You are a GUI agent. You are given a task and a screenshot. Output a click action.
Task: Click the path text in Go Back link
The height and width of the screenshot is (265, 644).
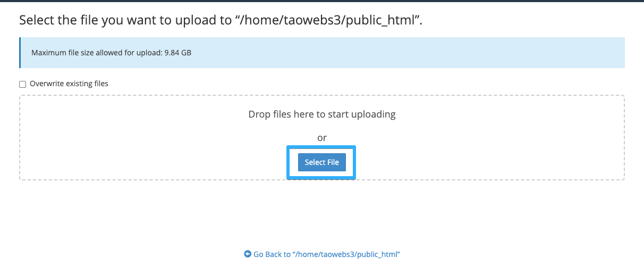point(345,254)
